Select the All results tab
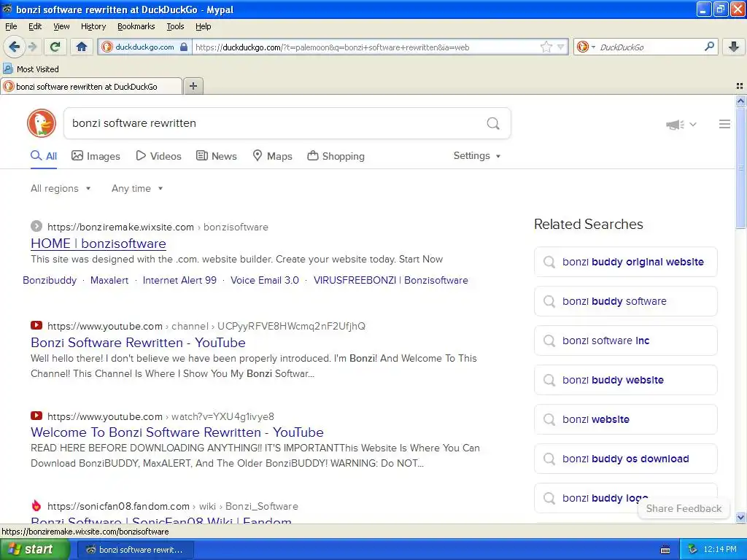 coord(44,156)
